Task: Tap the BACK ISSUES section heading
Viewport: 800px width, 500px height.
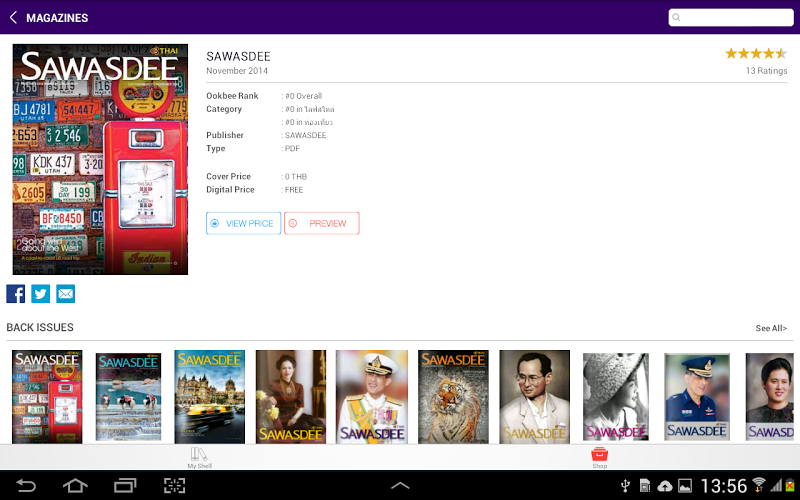Action: [40, 328]
